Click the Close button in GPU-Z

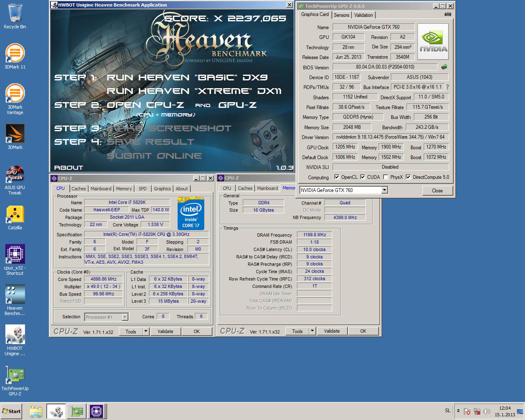tap(437, 191)
